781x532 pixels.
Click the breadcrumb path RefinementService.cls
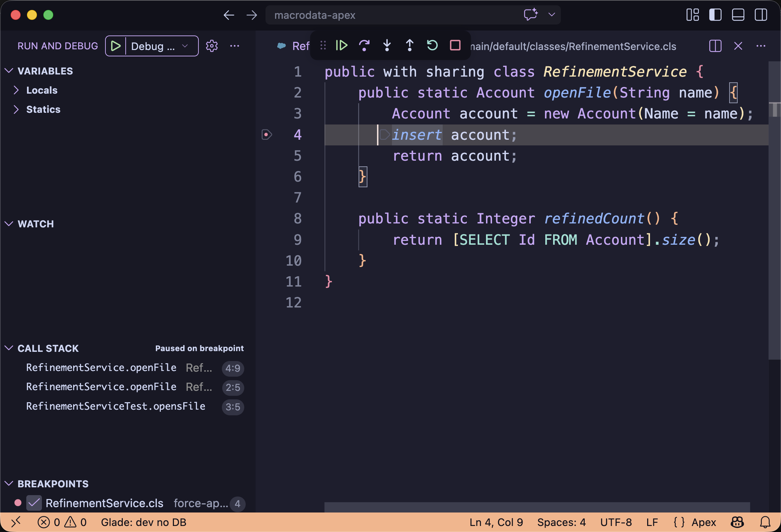(622, 46)
